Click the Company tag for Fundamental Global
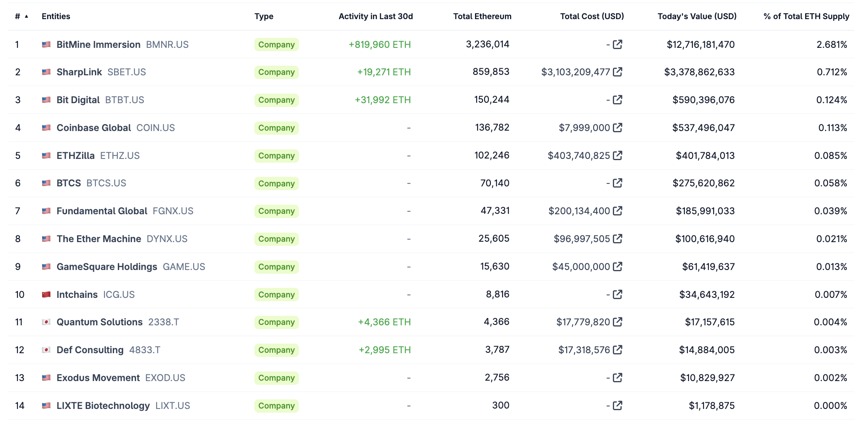The image size is (868, 426). (x=276, y=211)
